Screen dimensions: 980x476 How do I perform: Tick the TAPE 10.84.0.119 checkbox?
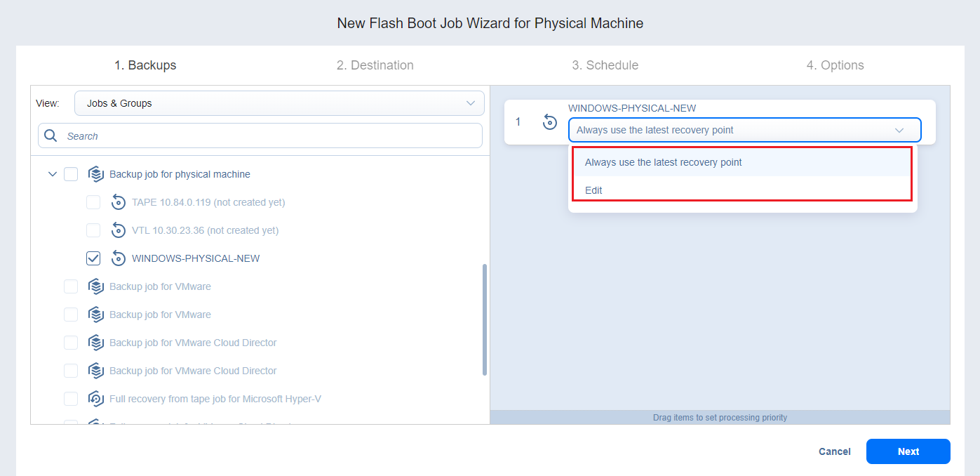[93, 202]
